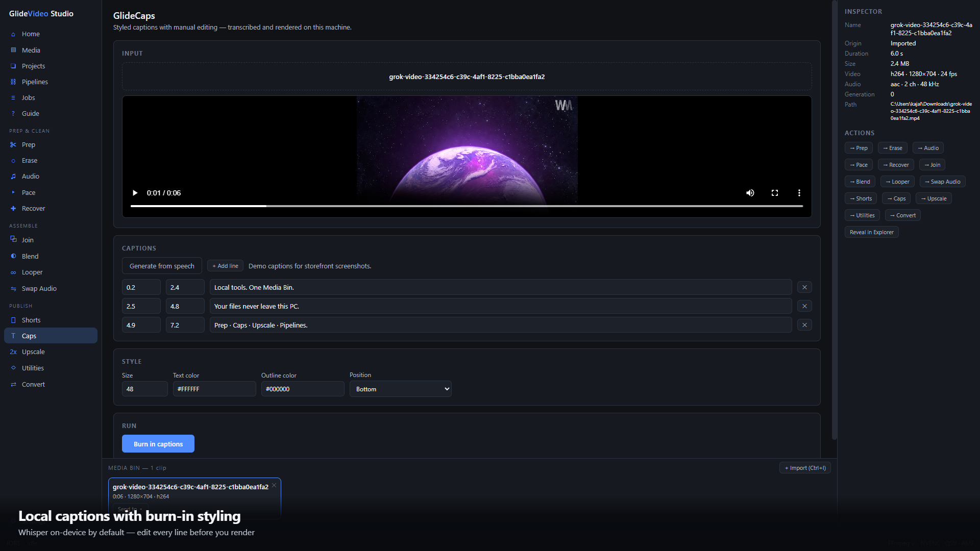Play the video preview
This screenshot has width=980, height=551.
(x=135, y=193)
